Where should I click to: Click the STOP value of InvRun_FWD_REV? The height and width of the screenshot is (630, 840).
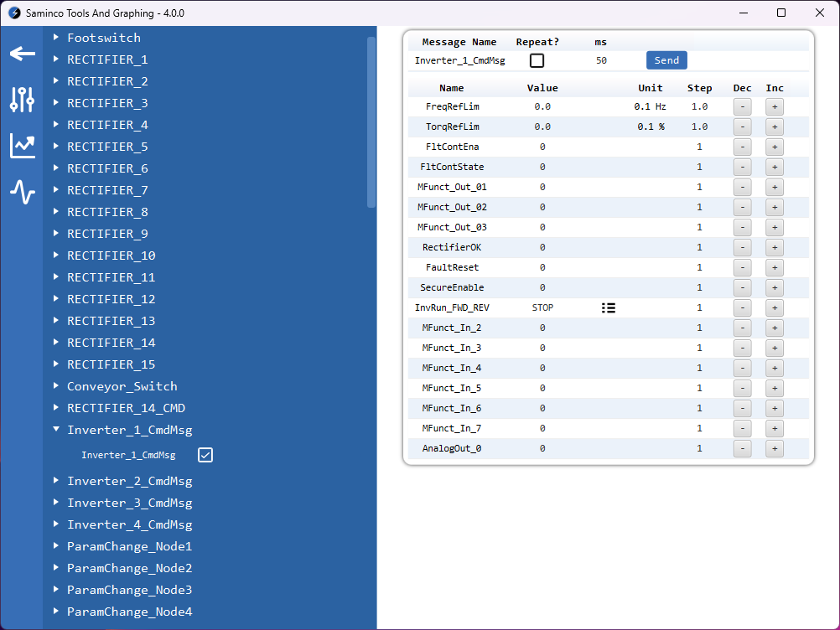point(542,307)
